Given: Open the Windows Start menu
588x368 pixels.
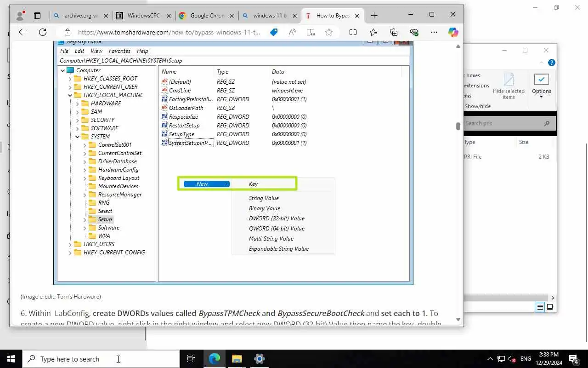Looking at the screenshot, I should [x=11, y=359].
